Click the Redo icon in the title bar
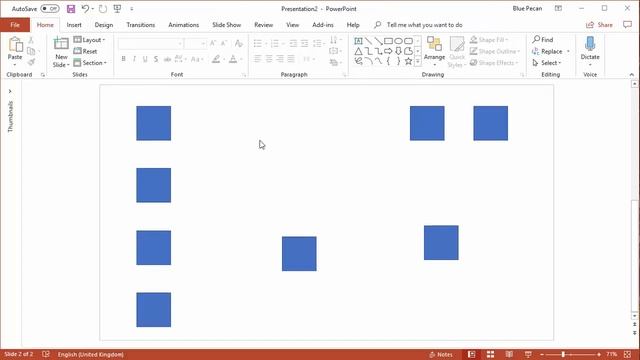 point(103,9)
